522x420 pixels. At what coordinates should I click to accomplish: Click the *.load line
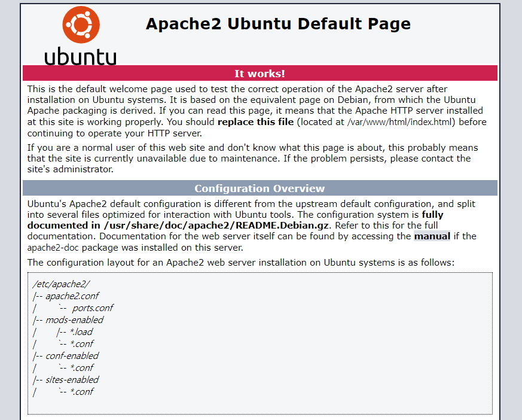(63, 332)
